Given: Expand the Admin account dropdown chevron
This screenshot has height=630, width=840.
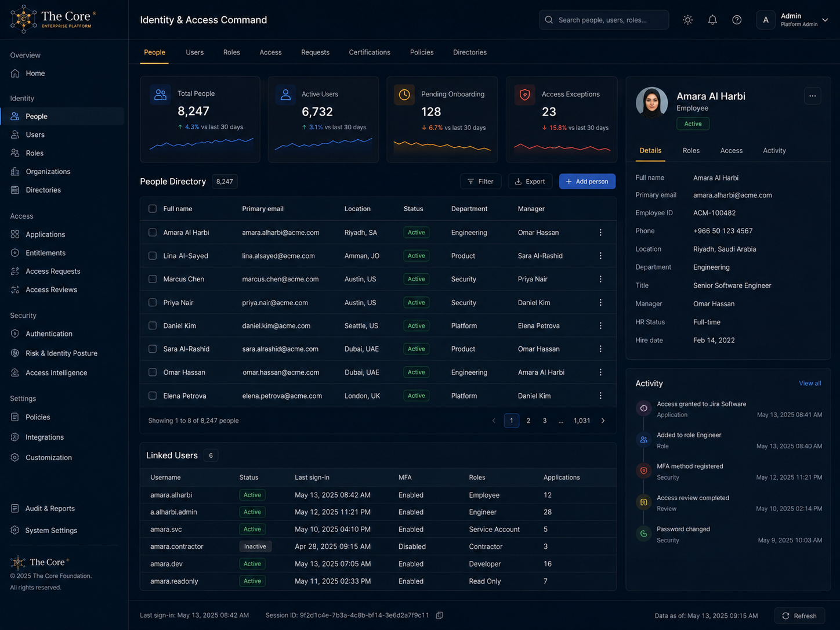Looking at the screenshot, I should point(825,20).
